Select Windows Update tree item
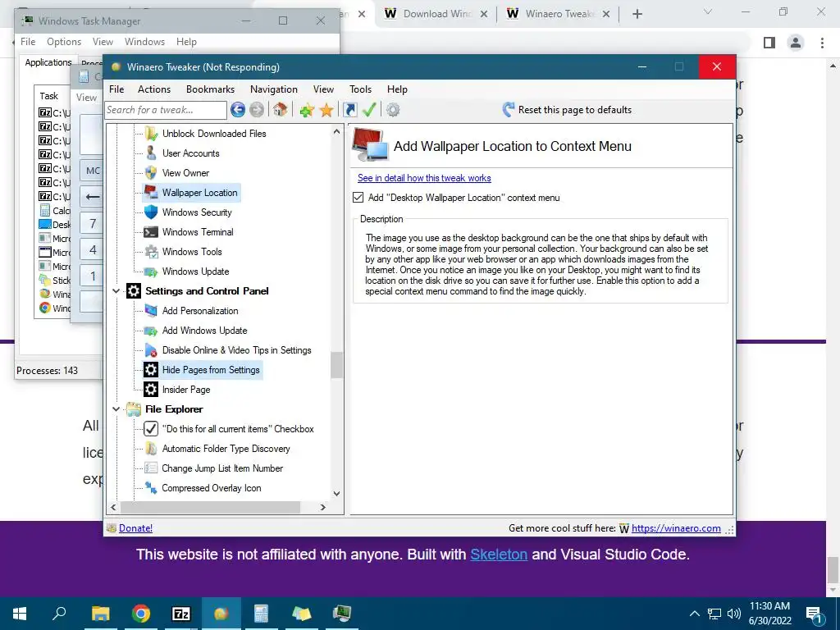The image size is (840, 630). (195, 272)
